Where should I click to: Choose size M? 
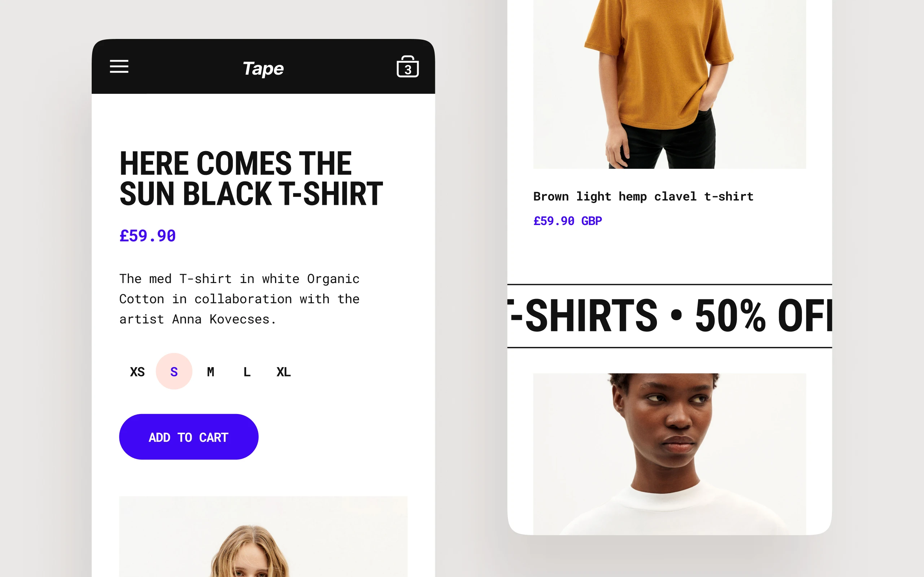210,371
